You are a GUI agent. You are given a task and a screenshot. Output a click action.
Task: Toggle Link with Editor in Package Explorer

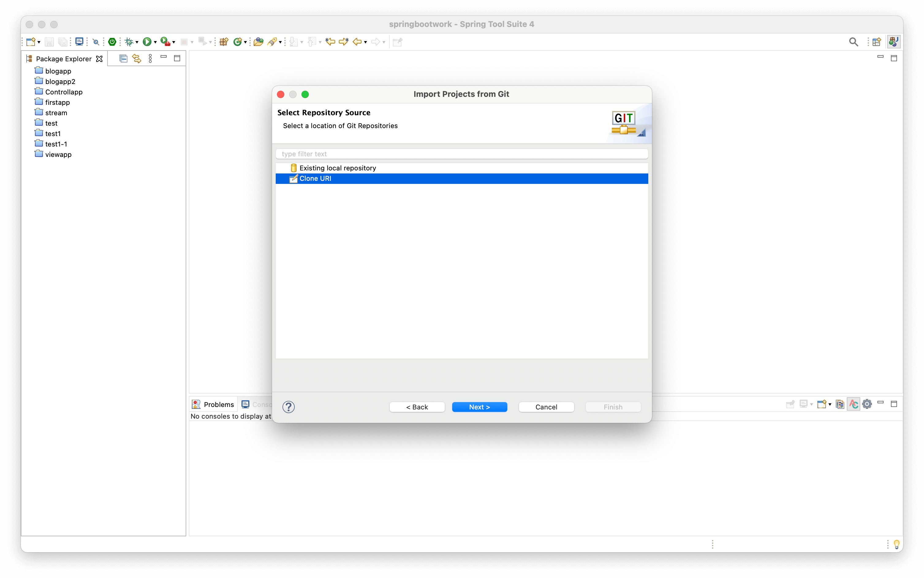pos(136,59)
